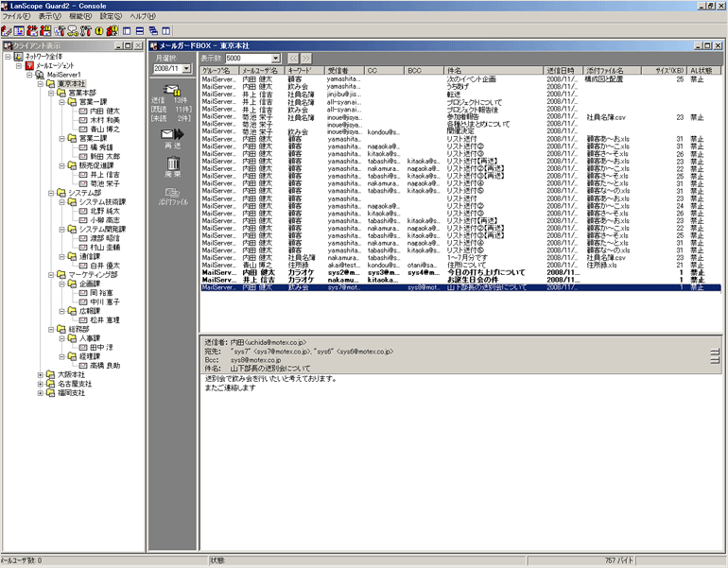Select user 井上 信吉 in tree
The image size is (728, 568).
[x=104, y=175]
